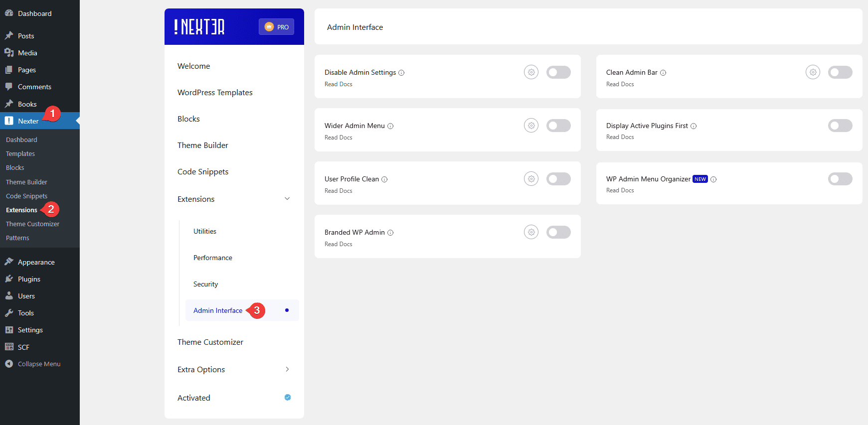The height and width of the screenshot is (425, 868).
Task: Click the Collapse Menu arrow icon
Action: tap(9, 364)
